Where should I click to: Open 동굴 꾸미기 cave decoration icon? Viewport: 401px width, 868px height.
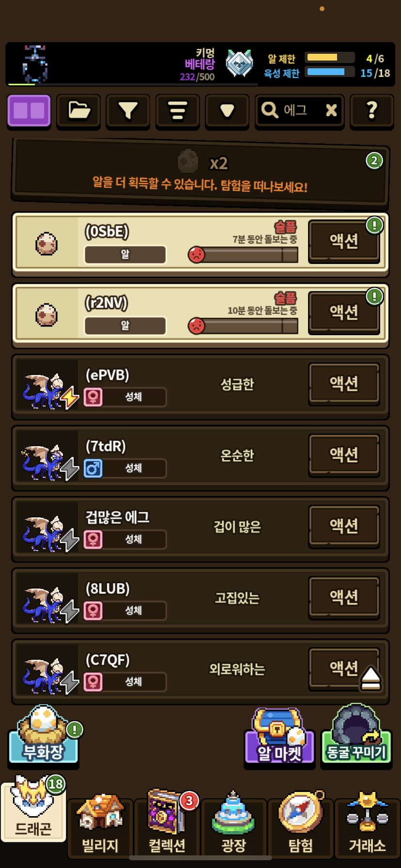pos(356,736)
